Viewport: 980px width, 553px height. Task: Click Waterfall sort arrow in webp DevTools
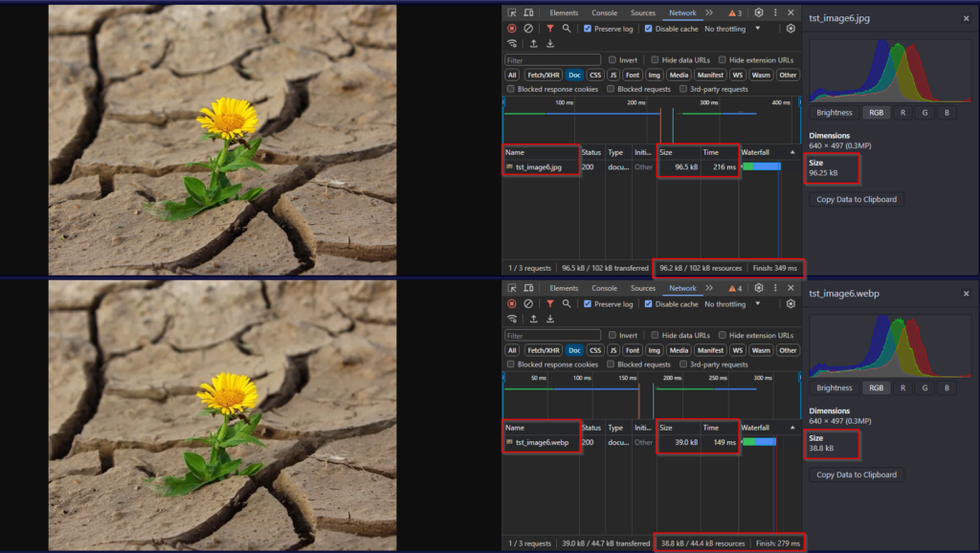[792, 428]
